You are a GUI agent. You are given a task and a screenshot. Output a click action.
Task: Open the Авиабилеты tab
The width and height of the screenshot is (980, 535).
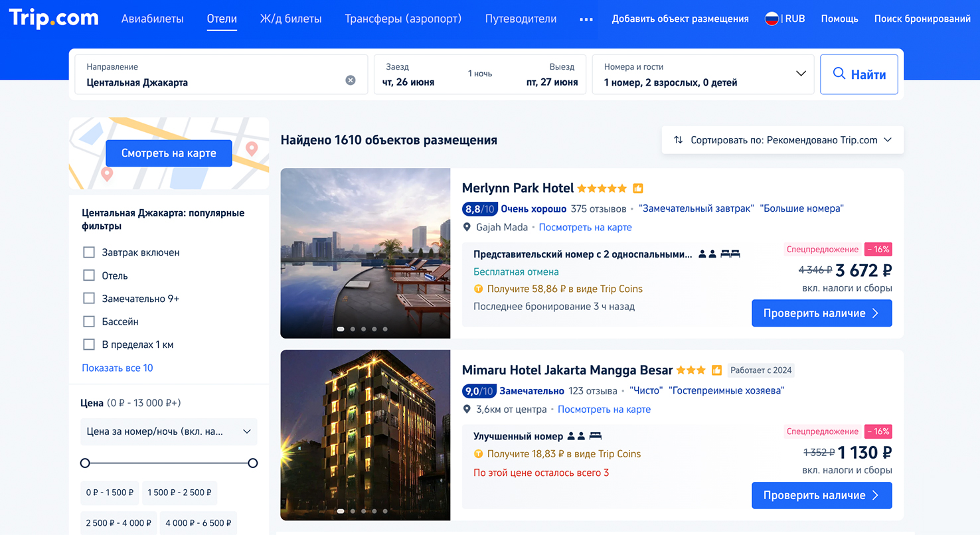click(x=153, y=19)
